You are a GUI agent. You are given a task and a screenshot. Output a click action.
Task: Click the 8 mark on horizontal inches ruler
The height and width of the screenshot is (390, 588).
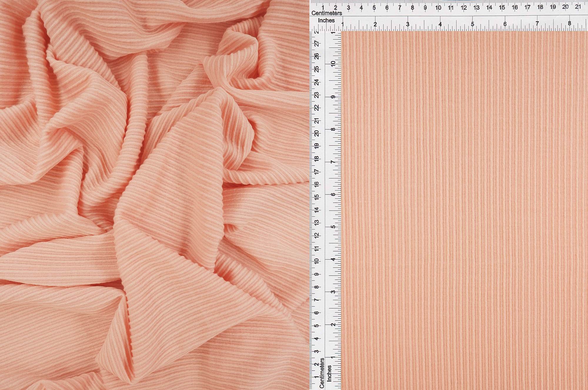click(x=569, y=24)
